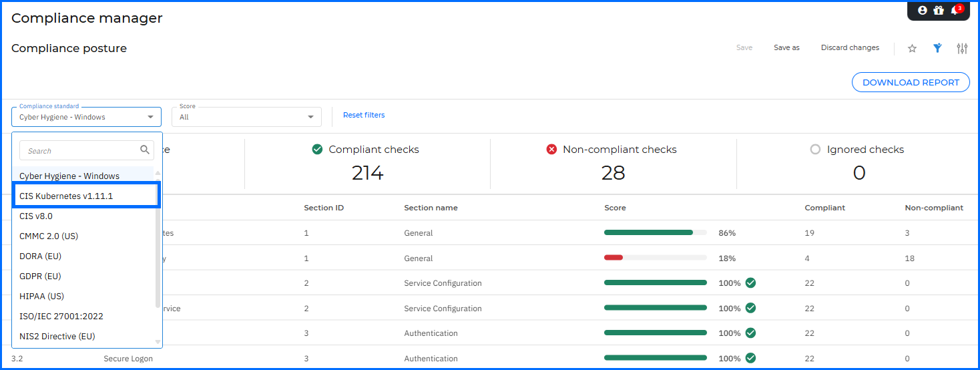Click the Ignored checks circle icon
This screenshot has height=370, width=980.
click(815, 150)
